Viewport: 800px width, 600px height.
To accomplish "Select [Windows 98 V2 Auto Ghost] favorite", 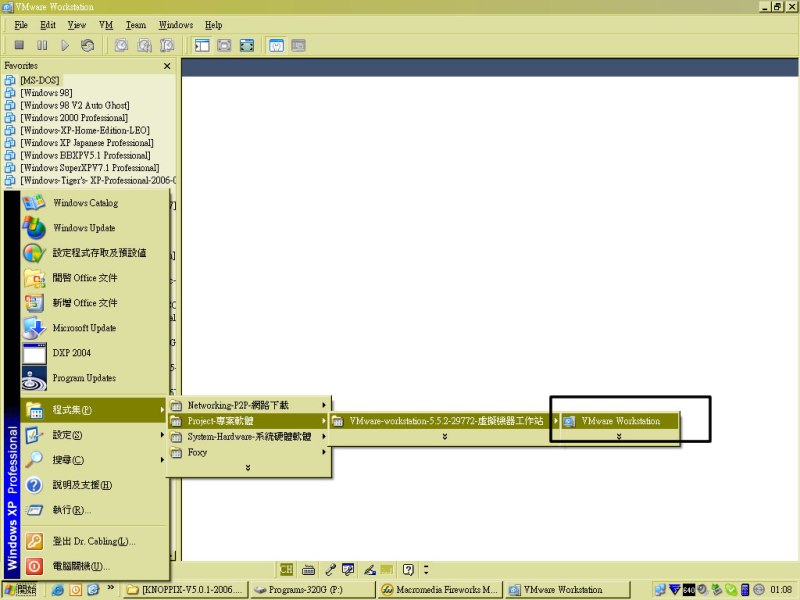I will [x=74, y=105].
